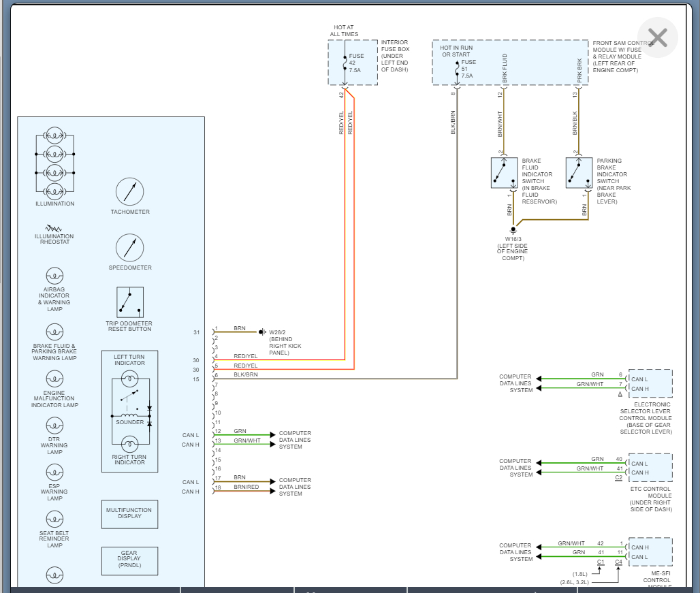Select the Left Turn Indicator lamp symbol
Image resolution: width=700 pixels, height=593 pixels.
(x=129, y=380)
